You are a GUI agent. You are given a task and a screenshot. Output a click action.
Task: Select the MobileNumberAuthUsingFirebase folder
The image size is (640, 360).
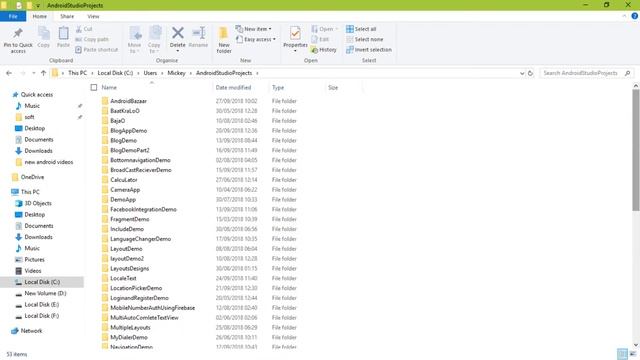click(x=152, y=308)
